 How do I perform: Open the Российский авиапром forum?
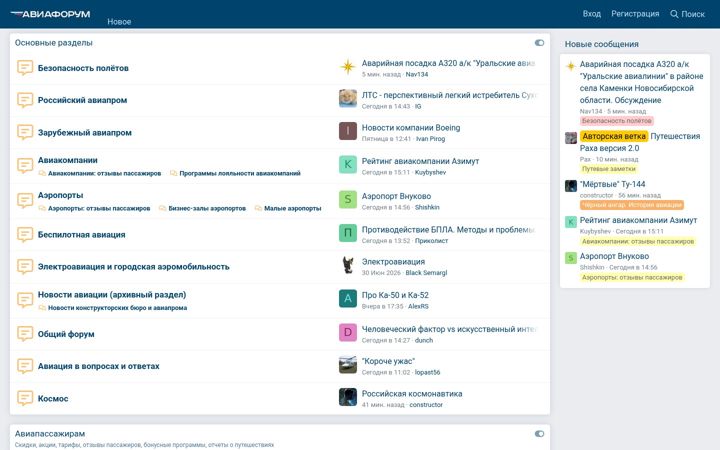pyautogui.click(x=82, y=100)
